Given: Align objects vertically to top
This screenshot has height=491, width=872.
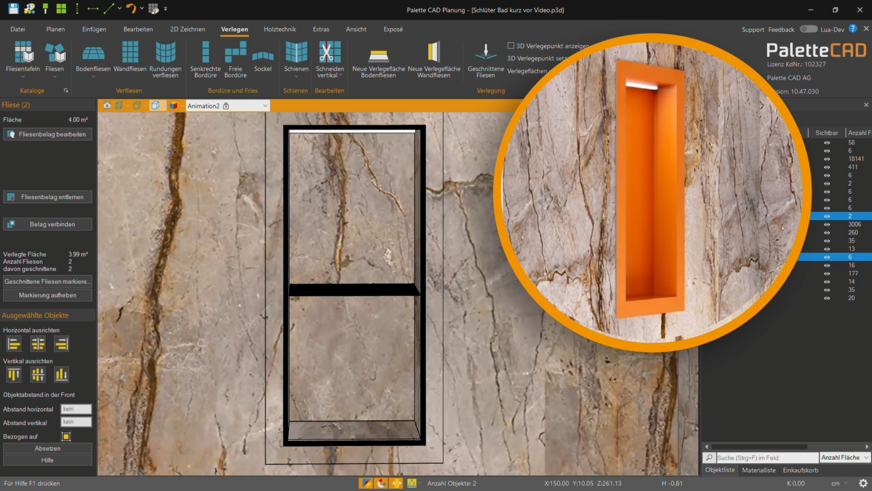Looking at the screenshot, I should tap(14, 375).
